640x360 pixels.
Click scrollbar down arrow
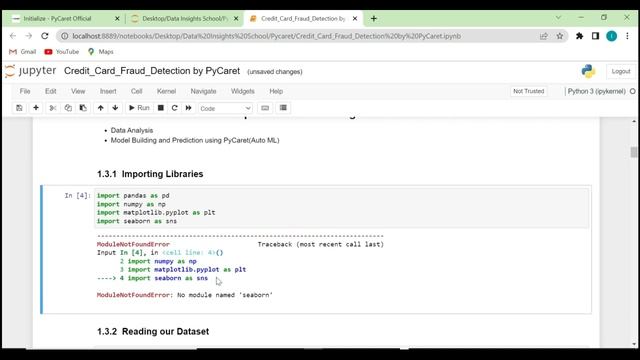tap(633, 344)
